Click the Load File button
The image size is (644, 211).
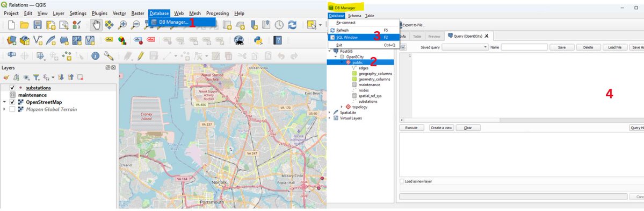point(615,47)
